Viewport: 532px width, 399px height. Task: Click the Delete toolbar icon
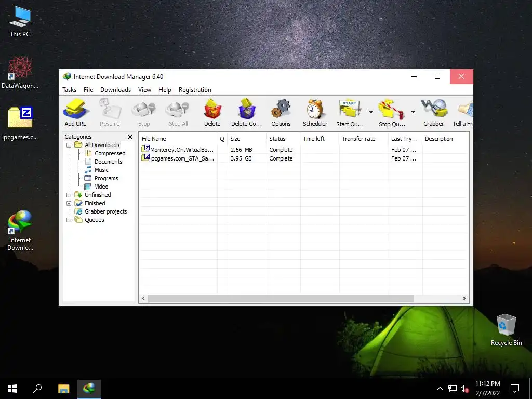tap(212, 113)
